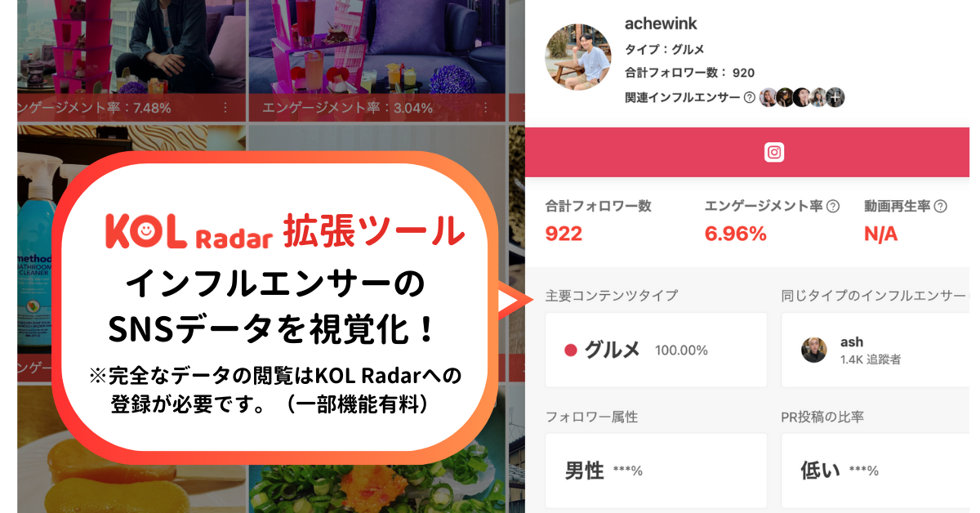The image size is (980, 513).
Task: Click the achewink username
Action: 661,24
